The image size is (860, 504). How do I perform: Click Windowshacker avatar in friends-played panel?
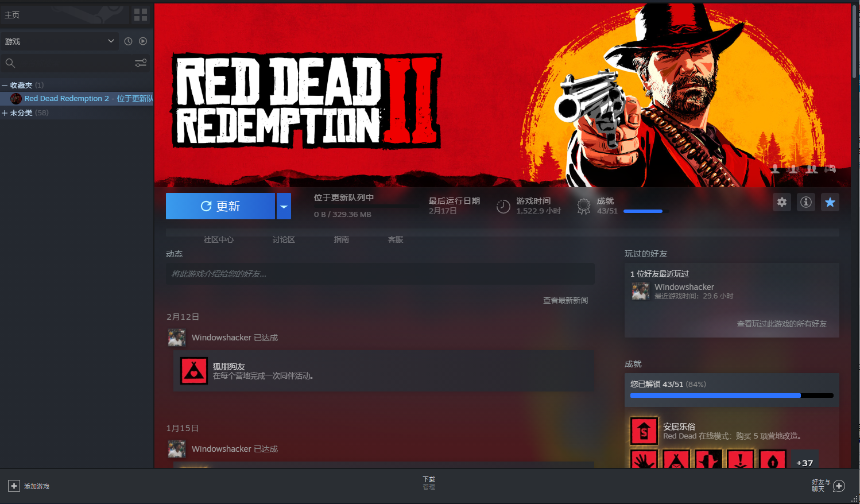click(x=641, y=291)
